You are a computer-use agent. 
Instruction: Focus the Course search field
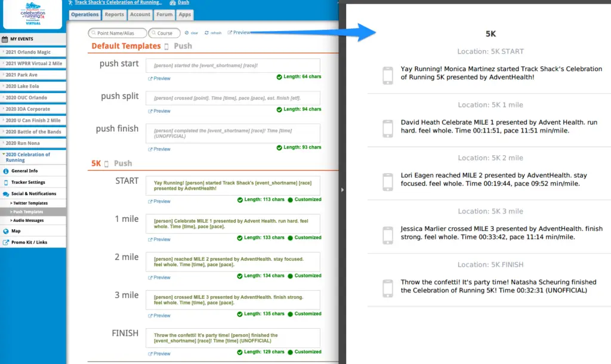(164, 33)
